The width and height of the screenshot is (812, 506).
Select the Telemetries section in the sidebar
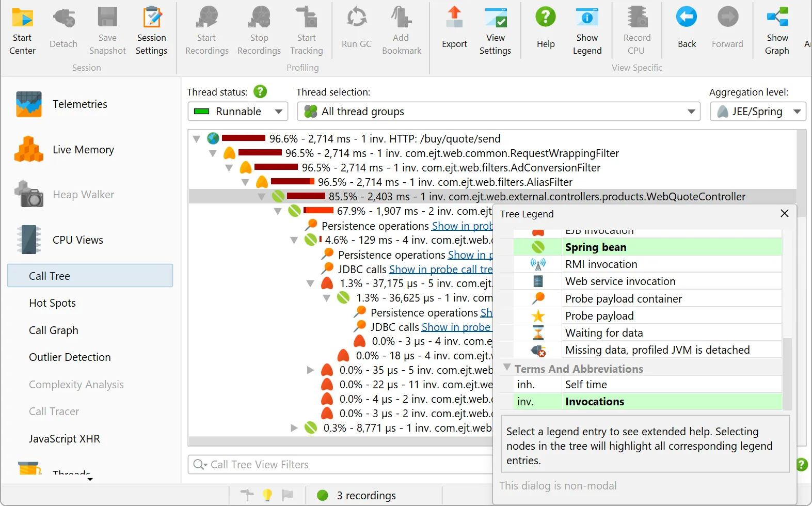pyautogui.click(x=79, y=104)
